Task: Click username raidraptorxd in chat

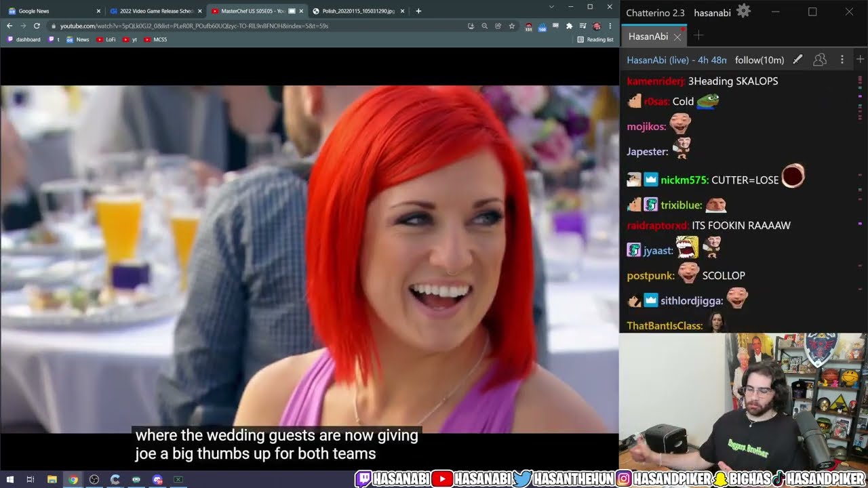Action: tap(658, 226)
